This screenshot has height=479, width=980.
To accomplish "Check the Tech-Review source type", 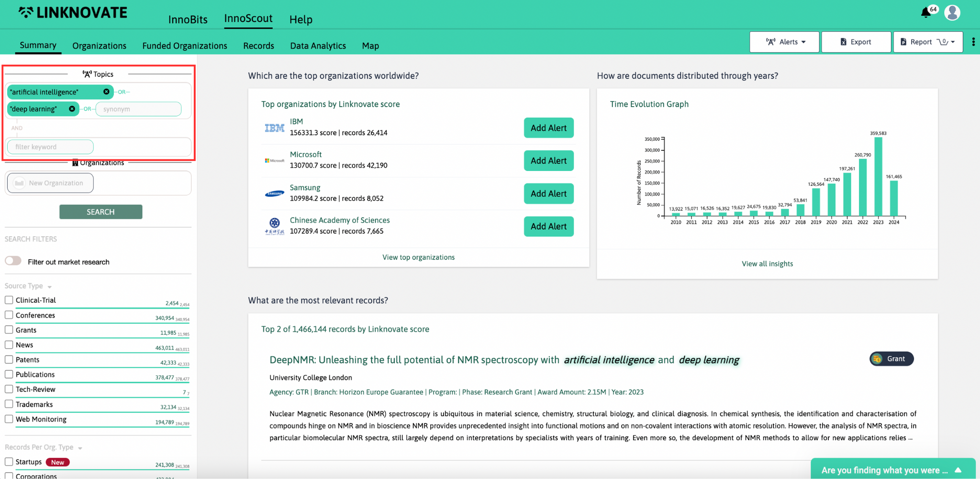I will point(9,389).
